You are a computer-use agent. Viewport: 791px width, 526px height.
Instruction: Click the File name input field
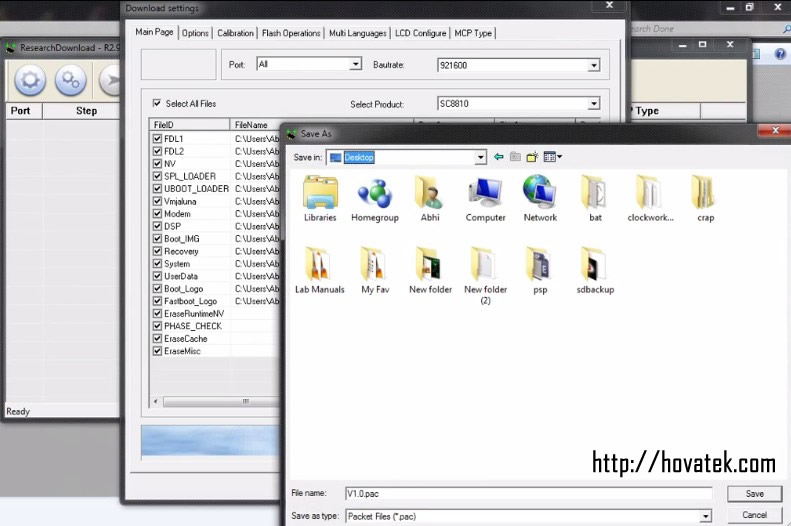click(x=526, y=494)
